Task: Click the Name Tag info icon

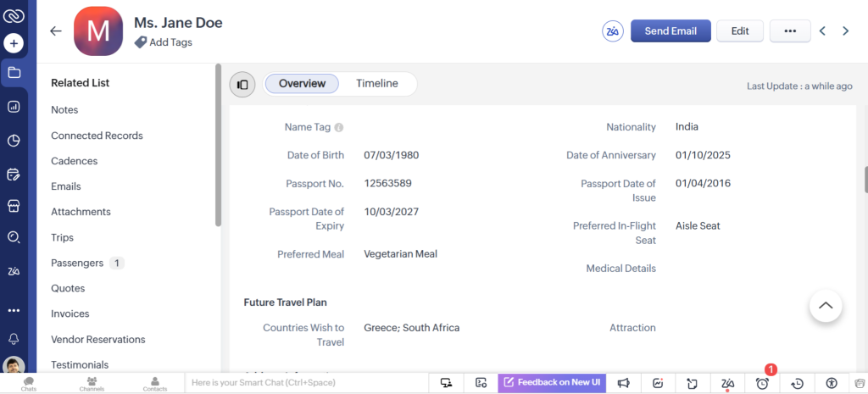Action: pyautogui.click(x=339, y=128)
